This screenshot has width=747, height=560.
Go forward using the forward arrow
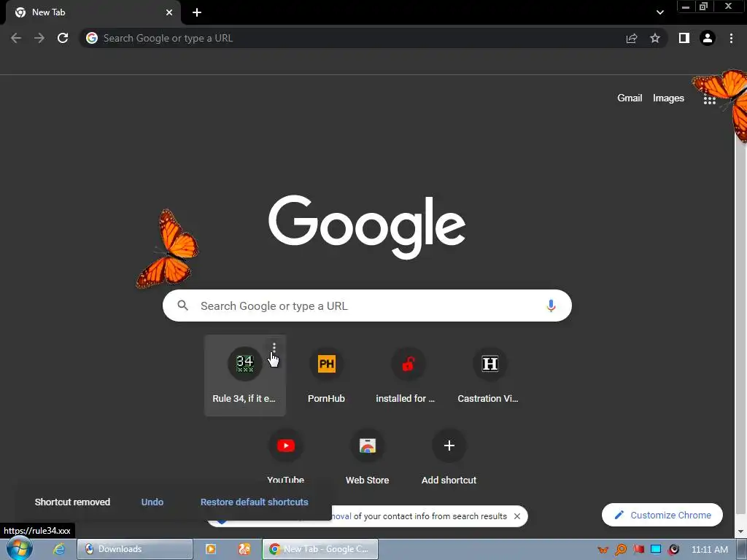(x=39, y=38)
